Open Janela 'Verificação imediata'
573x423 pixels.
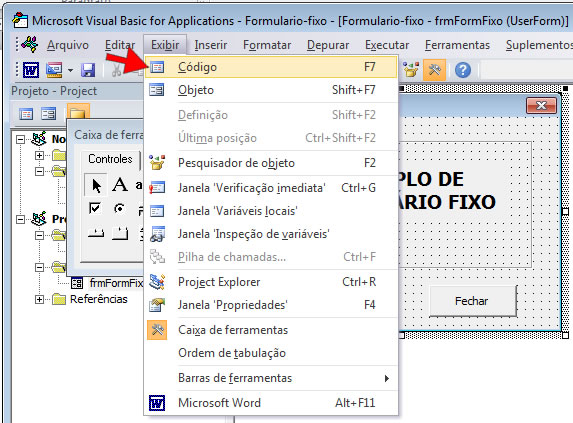pos(271,188)
